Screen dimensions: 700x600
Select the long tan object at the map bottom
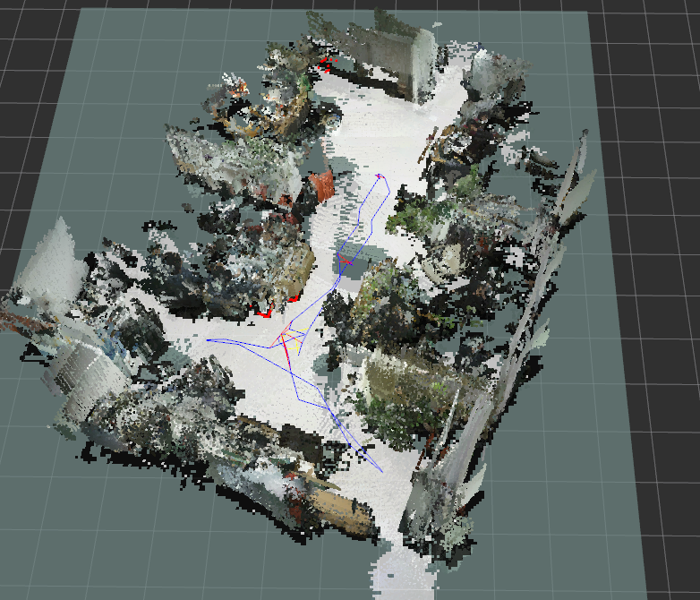point(340,509)
